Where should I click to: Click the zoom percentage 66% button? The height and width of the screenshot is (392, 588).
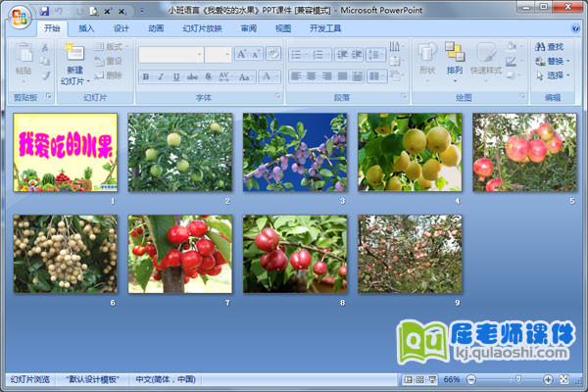452,379
